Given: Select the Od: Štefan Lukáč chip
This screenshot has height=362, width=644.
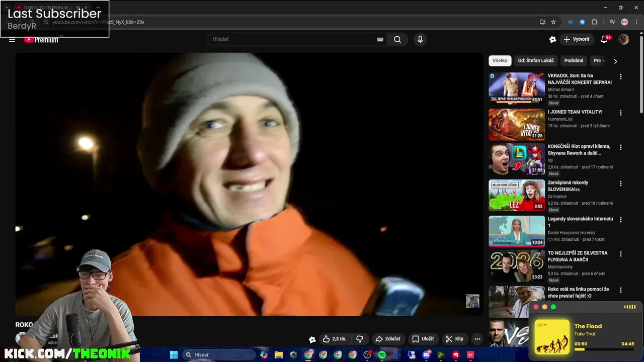Looking at the screenshot, I should point(536,61).
